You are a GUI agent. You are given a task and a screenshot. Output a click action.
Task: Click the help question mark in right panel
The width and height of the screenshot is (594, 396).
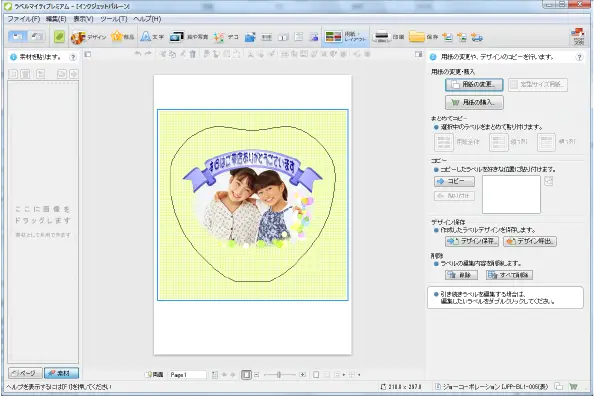point(579,57)
